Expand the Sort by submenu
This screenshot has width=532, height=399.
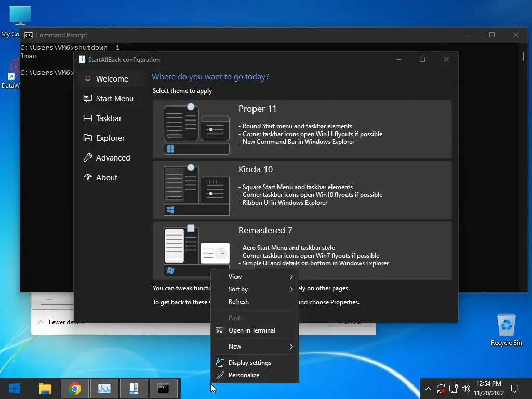click(255, 289)
